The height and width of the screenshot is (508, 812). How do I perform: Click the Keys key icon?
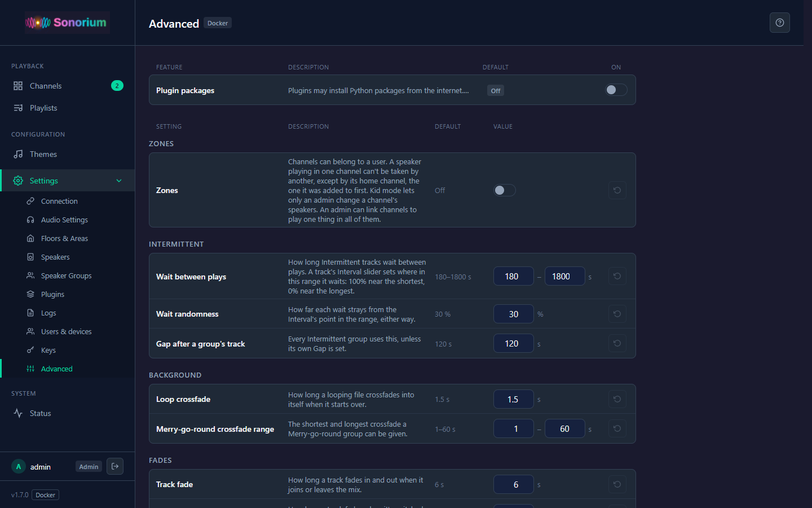[30, 350]
